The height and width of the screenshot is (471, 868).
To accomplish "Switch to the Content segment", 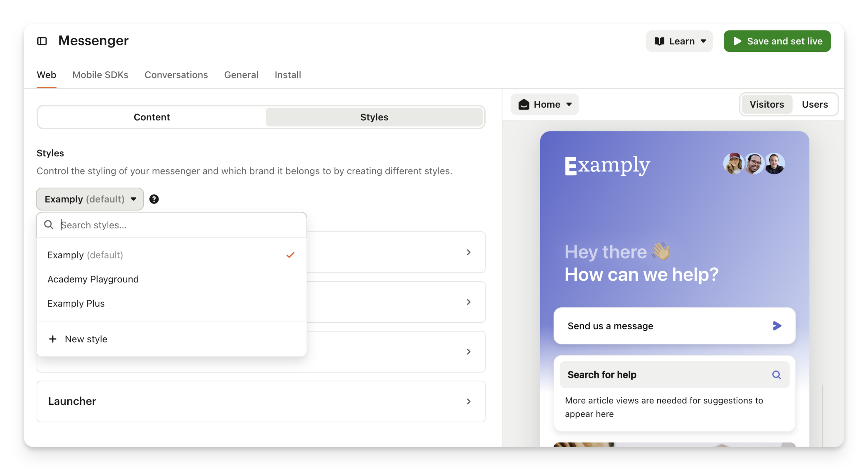I will pos(152,117).
